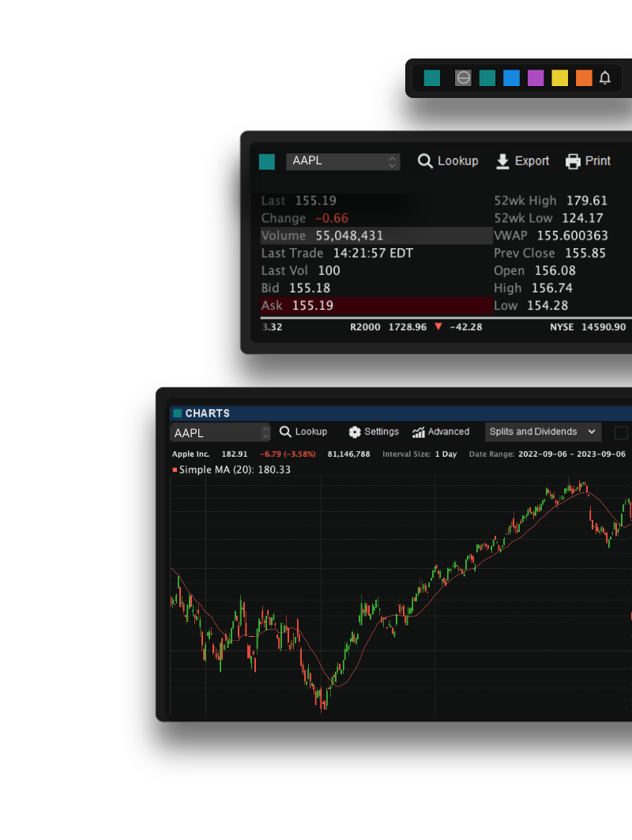Open the AAPL symbol selector in quote panel
632x840 pixels.
[x=343, y=161]
